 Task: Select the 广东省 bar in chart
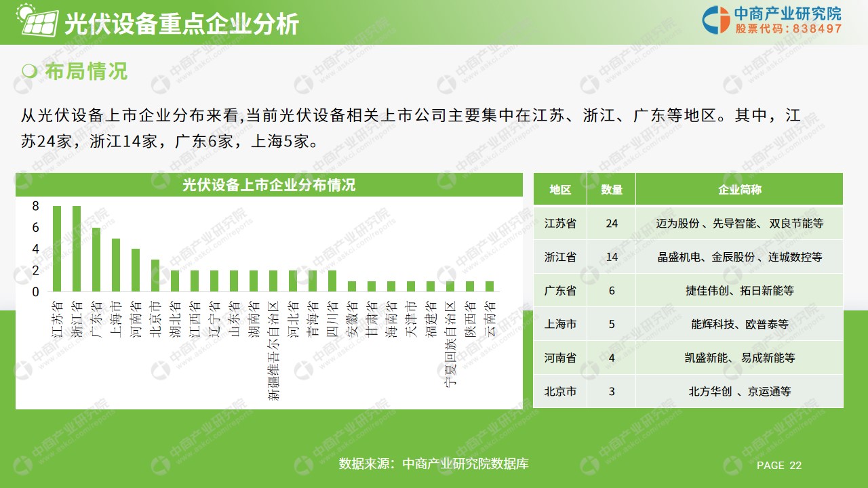tap(96, 260)
